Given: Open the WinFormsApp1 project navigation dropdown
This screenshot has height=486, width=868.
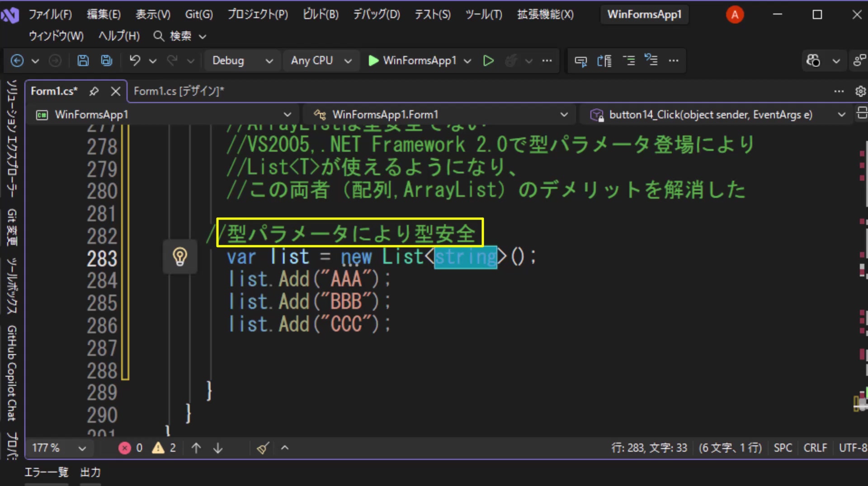Looking at the screenshot, I should [164, 115].
